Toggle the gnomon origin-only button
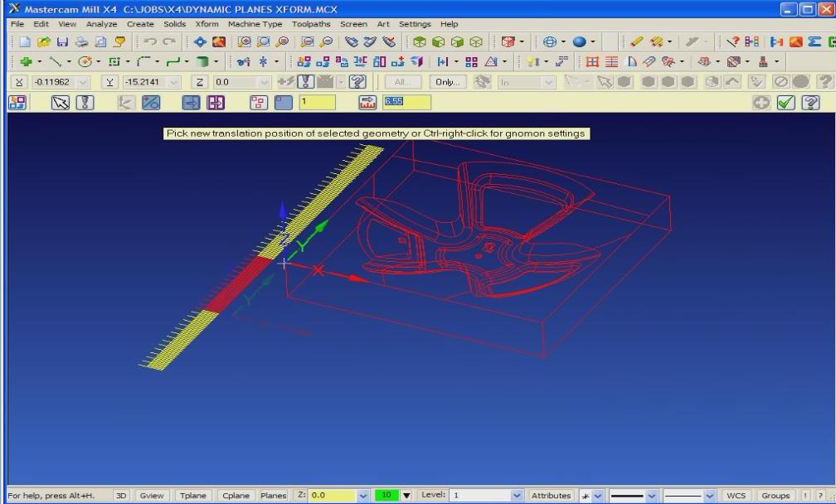The image size is (836, 504). click(124, 102)
